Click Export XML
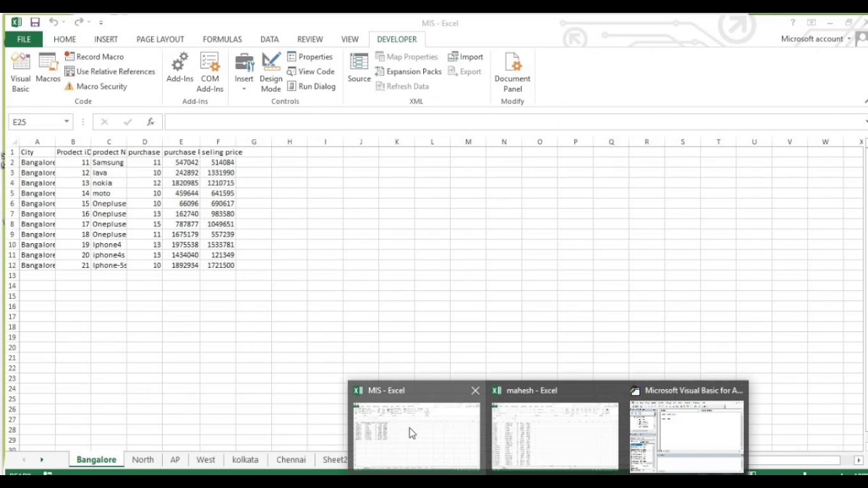 coord(465,72)
